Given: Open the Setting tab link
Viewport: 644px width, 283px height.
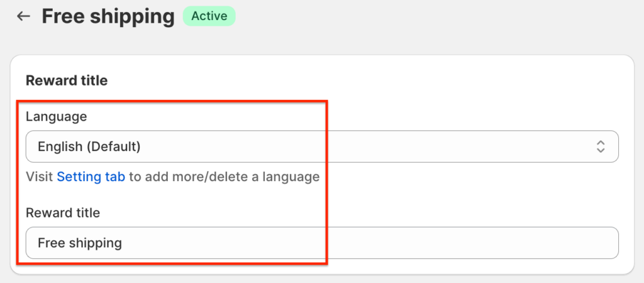Looking at the screenshot, I should point(91,177).
